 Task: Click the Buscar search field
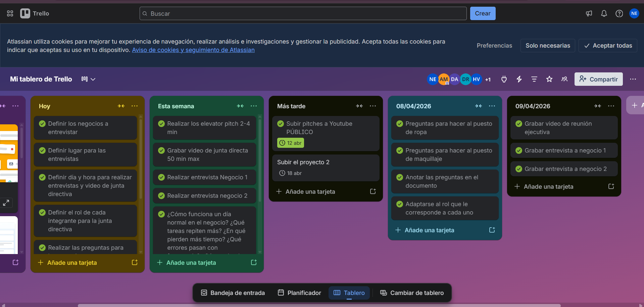(x=302, y=13)
